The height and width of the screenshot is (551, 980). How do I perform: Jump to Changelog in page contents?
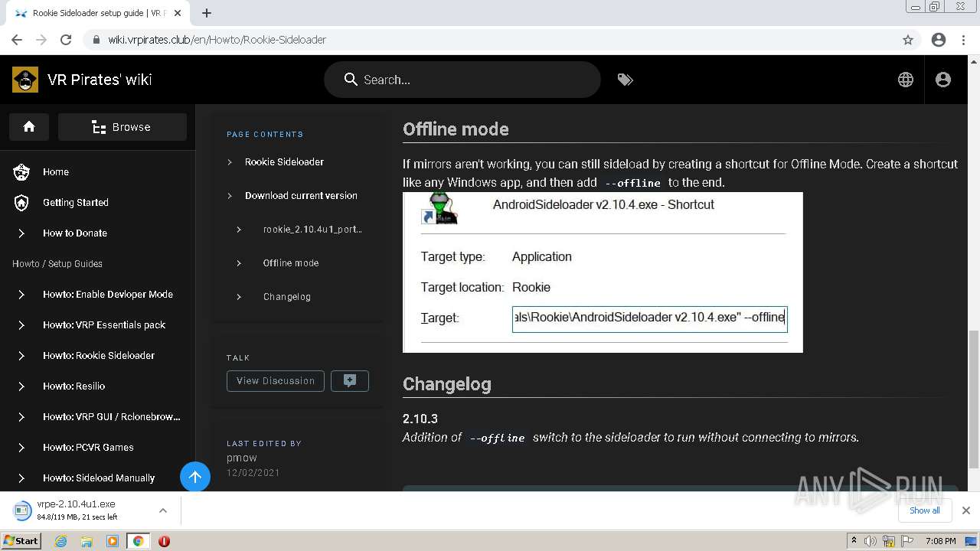[x=287, y=297]
